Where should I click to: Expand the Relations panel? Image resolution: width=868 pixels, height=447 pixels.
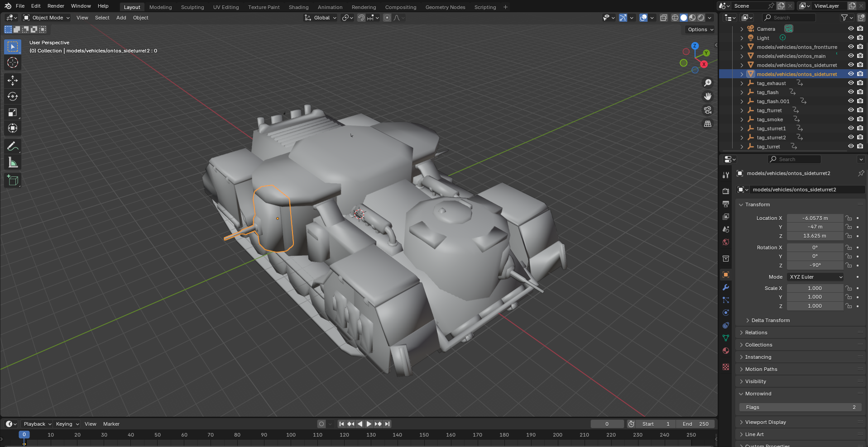(756, 333)
